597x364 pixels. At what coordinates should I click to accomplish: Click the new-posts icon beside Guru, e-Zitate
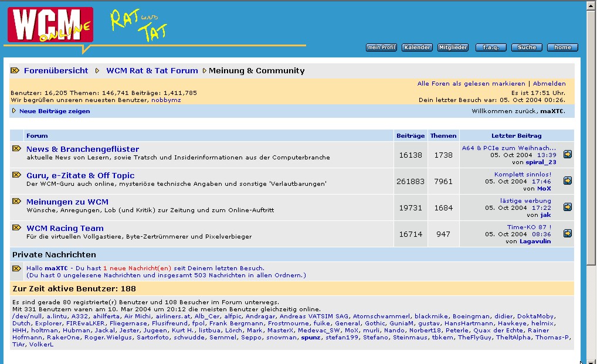pyautogui.click(x=16, y=175)
